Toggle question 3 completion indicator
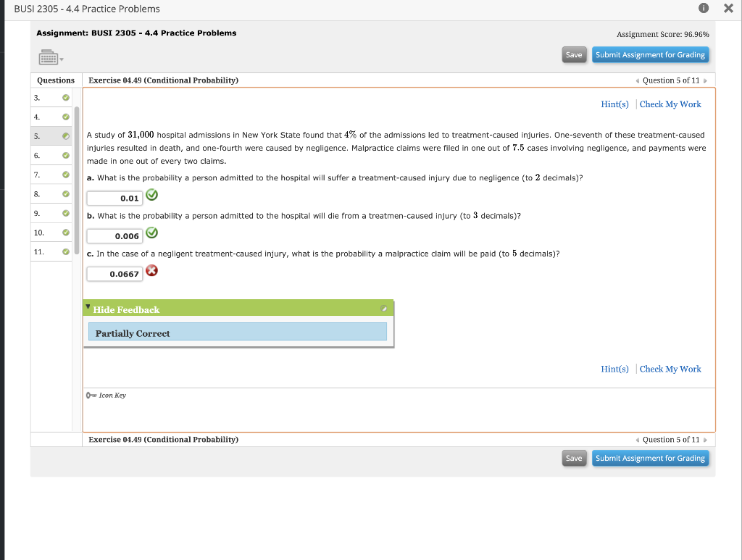 click(65, 97)
